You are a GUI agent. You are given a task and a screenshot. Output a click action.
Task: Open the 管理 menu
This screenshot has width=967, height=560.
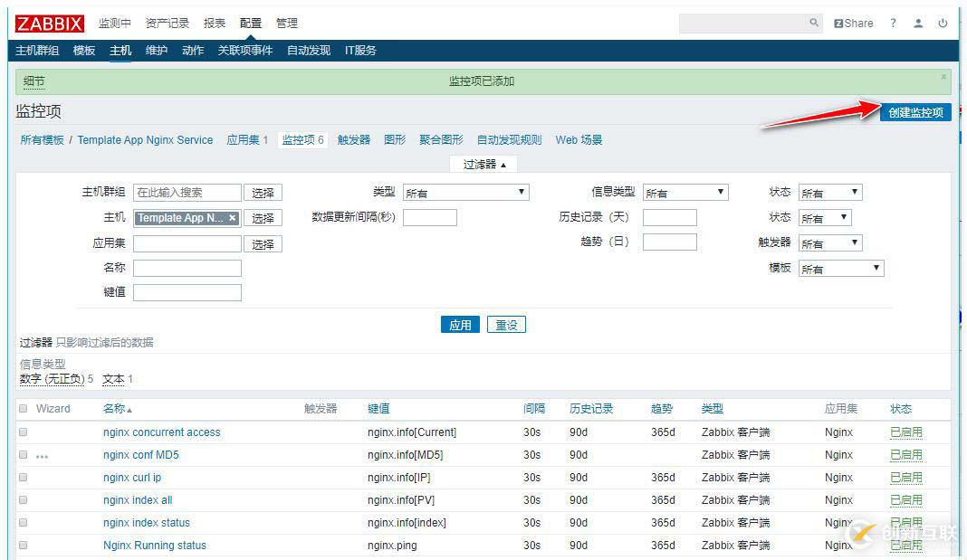point(287,24)
